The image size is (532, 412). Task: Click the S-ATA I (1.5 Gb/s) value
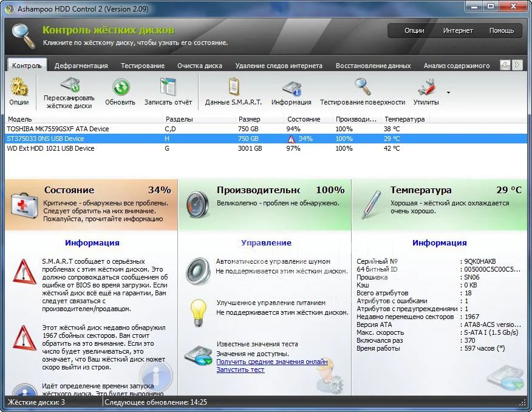pyautogui.click(x=491, y=332)
